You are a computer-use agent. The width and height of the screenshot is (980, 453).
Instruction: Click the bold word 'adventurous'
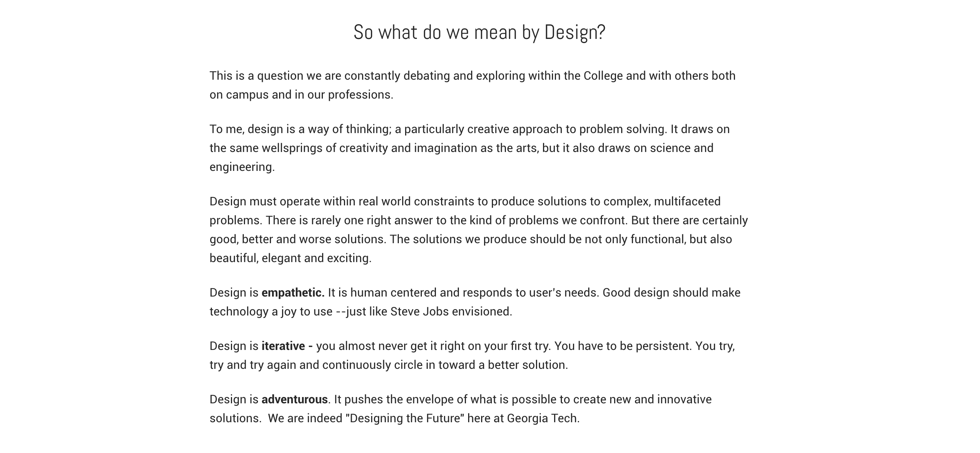pyautogui.click(x=294, y=399)
